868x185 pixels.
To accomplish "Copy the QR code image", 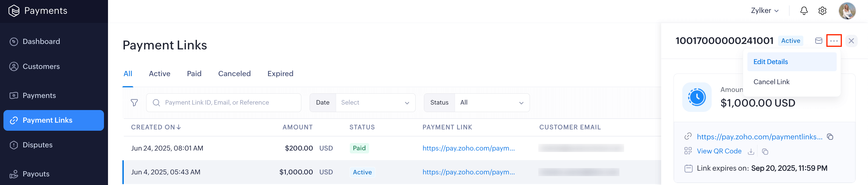I will [x=765, y=152].
